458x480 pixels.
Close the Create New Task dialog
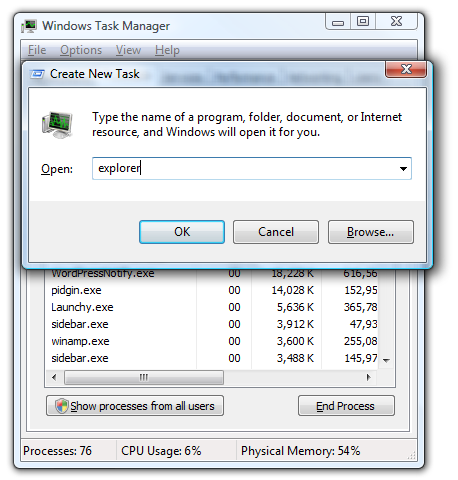pyautogui.click(x=406, y=69)
